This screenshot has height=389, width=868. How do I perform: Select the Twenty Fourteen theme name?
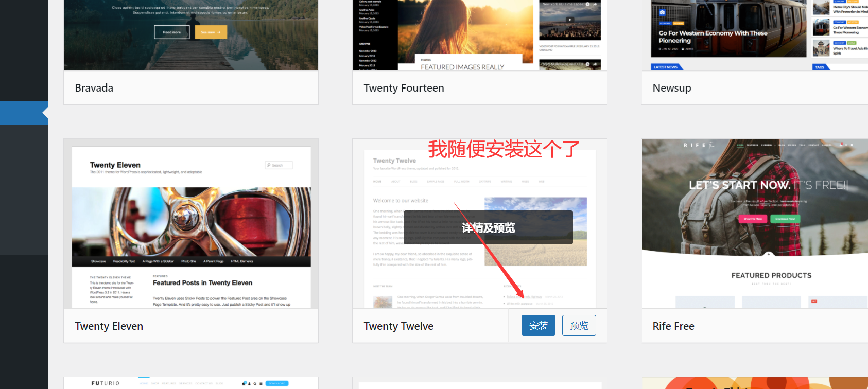404,88
